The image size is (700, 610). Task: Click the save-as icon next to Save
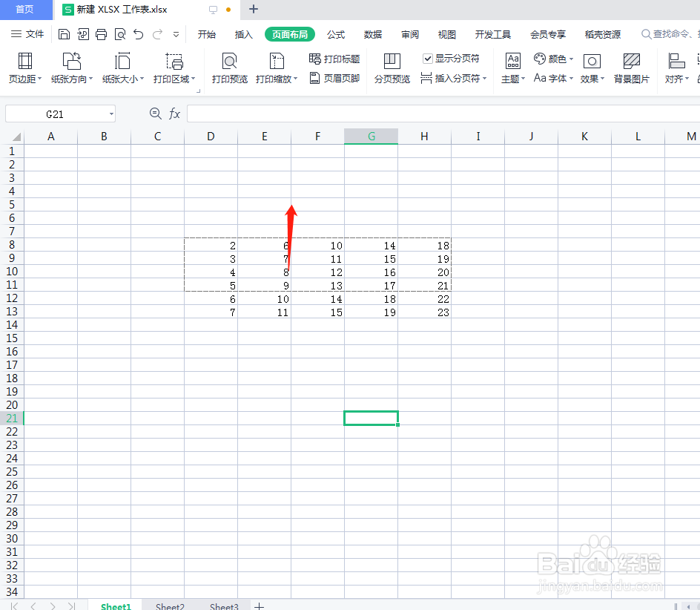click(x=82, y=34)
